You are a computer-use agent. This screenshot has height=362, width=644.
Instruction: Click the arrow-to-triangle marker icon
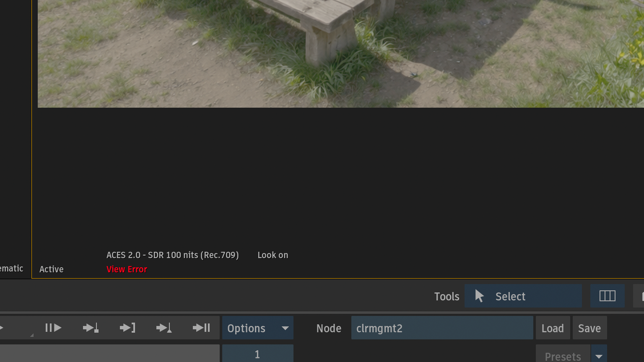point(164,328)
